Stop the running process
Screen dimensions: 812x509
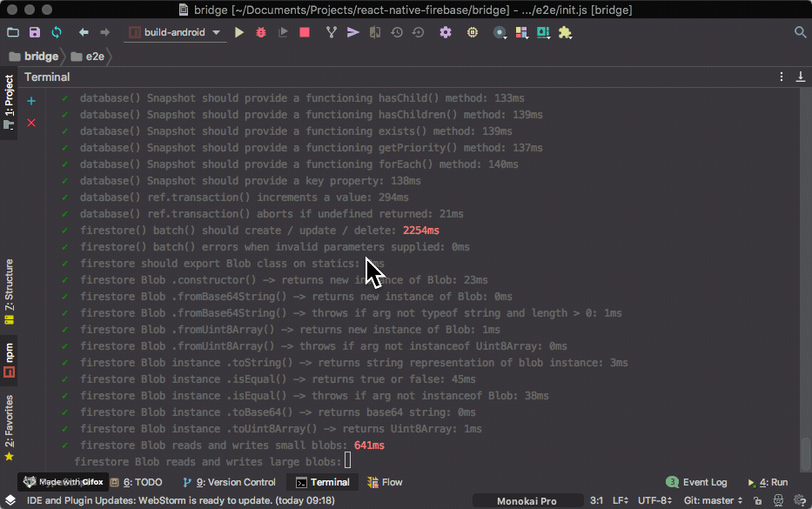[305, 32]
